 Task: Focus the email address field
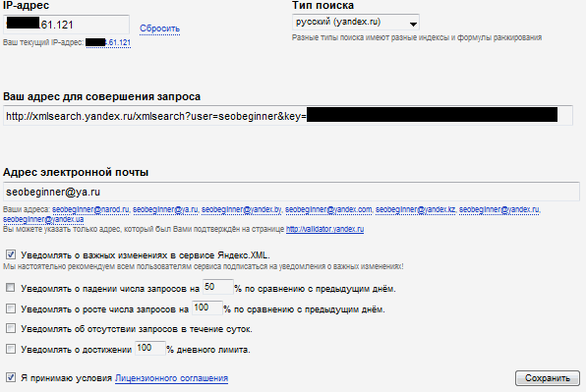(x=291, y=192)
